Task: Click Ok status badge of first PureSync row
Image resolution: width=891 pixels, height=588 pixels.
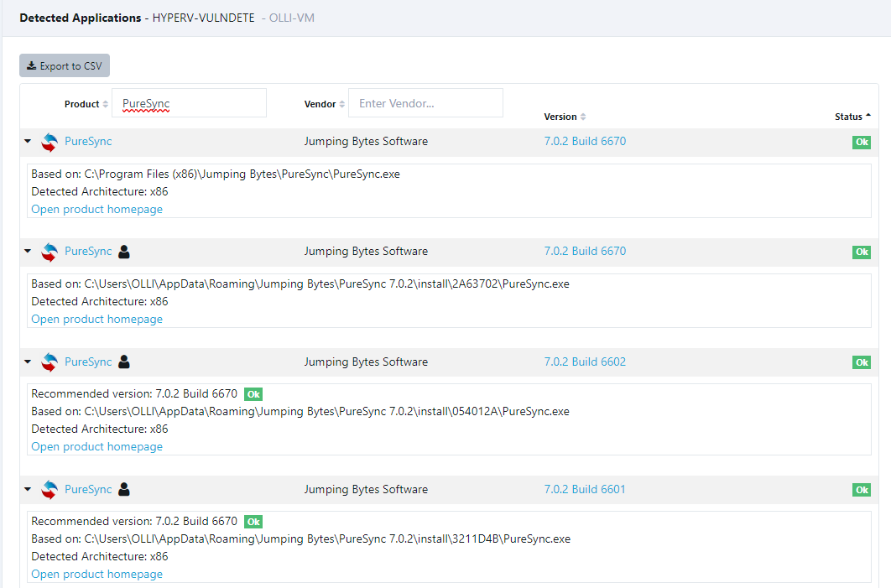Action: (x=862, y=142)
